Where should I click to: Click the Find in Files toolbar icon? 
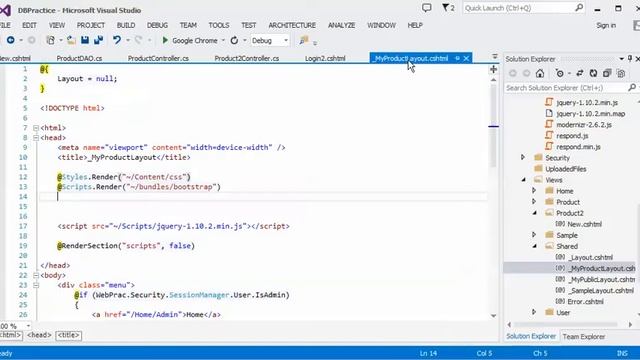[304, 40]
